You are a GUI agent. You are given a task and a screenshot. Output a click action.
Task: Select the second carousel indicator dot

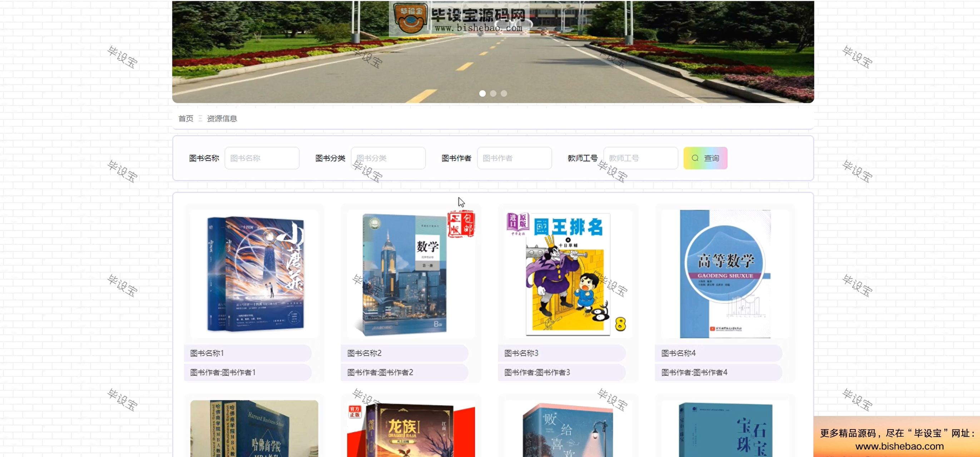click(493, 94)
